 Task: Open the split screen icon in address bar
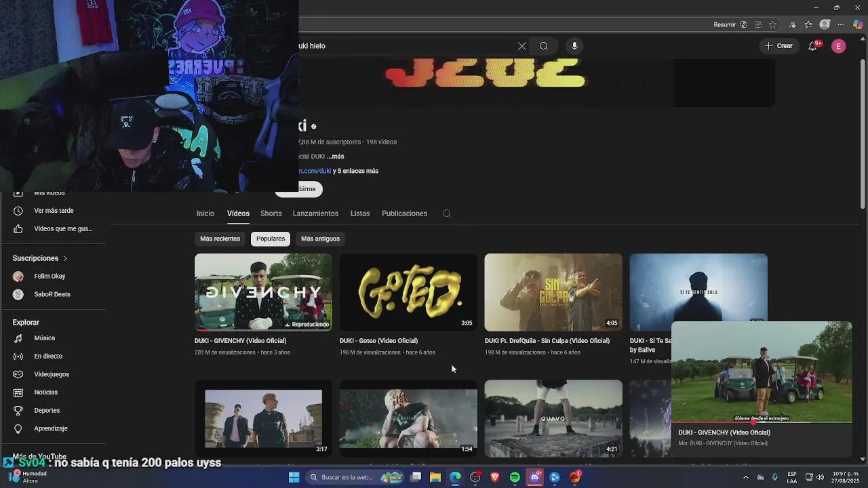pyautogui.click(x=758, y=24)
